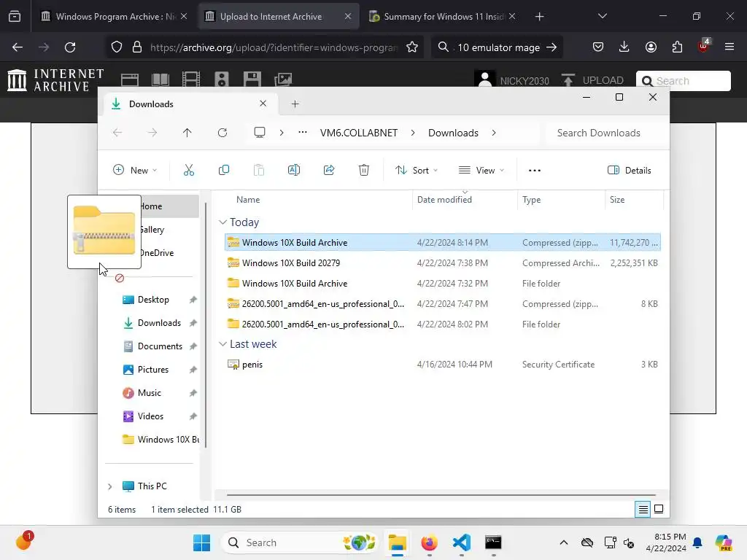Add a new File Explorer tab
The width and height of the screenshot is (747, 560).
[295, 104]
